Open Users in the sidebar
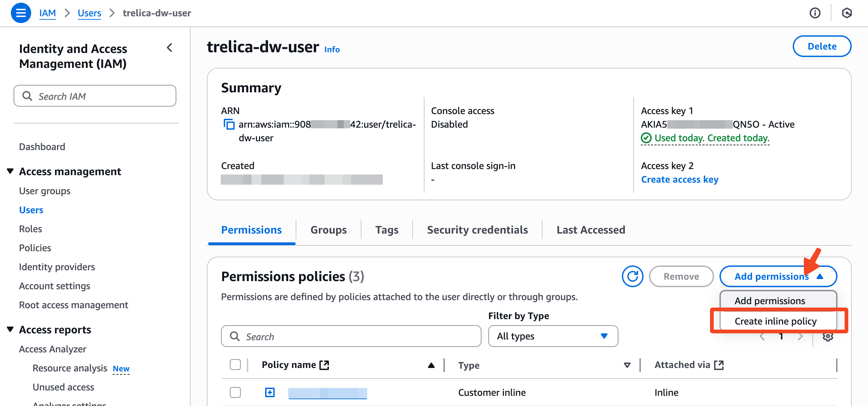 pyautogui.click(x=31, y=210)
